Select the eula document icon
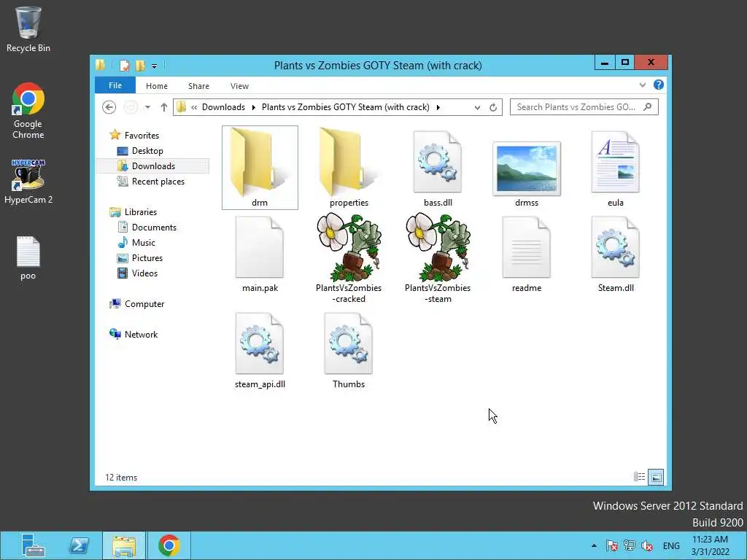Image resolution: width=747 pixels, height=560 pixels. pos(616,162)
